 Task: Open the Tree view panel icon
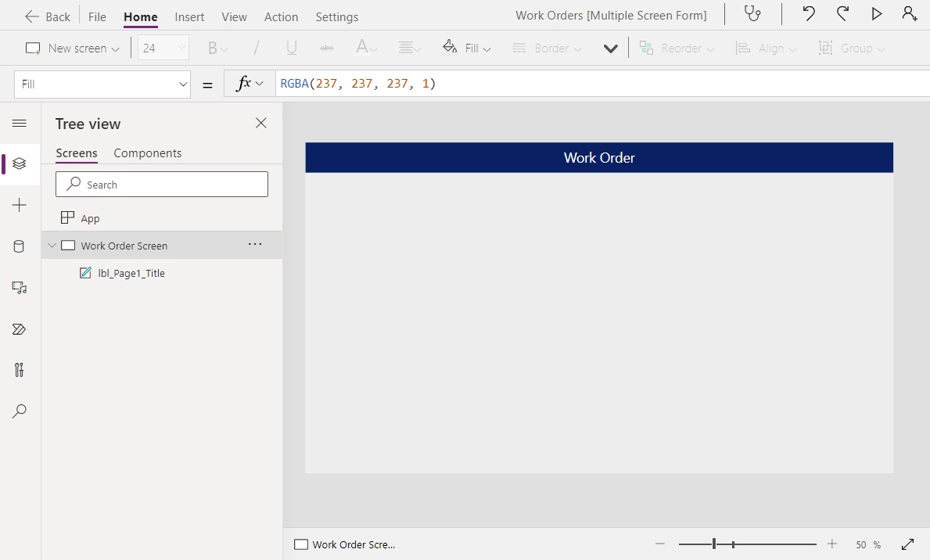[x=20, y=163]
